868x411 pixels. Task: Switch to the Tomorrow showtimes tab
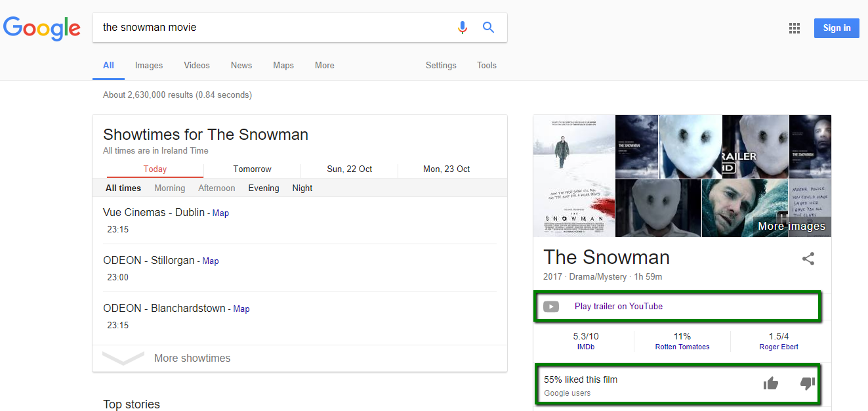pyautogui.click(x=252, y=169)
